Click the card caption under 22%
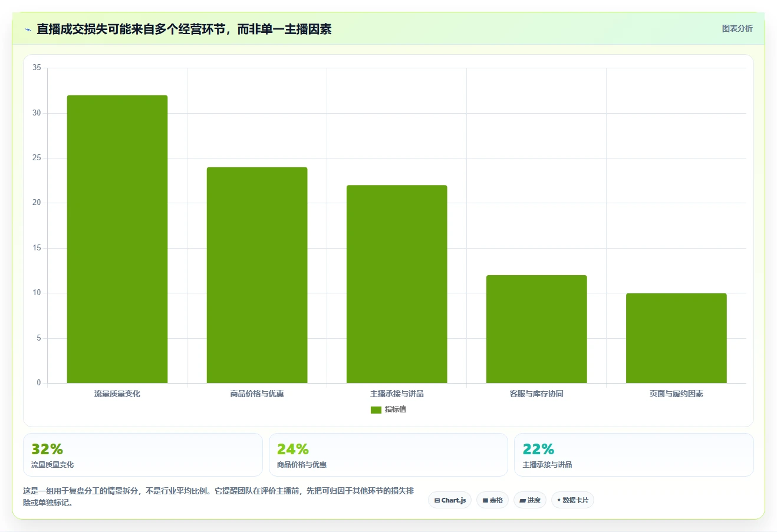 coord(548,465)
